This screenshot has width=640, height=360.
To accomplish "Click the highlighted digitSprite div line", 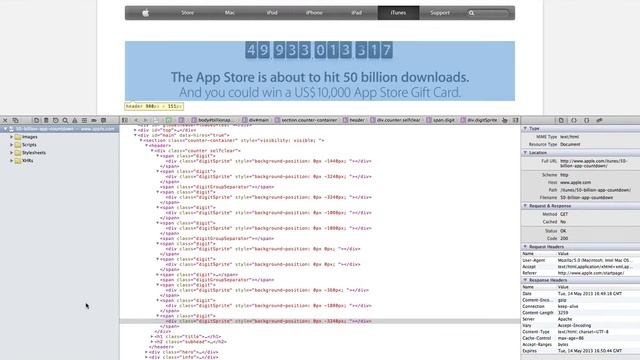I will (x=320, y=321).
